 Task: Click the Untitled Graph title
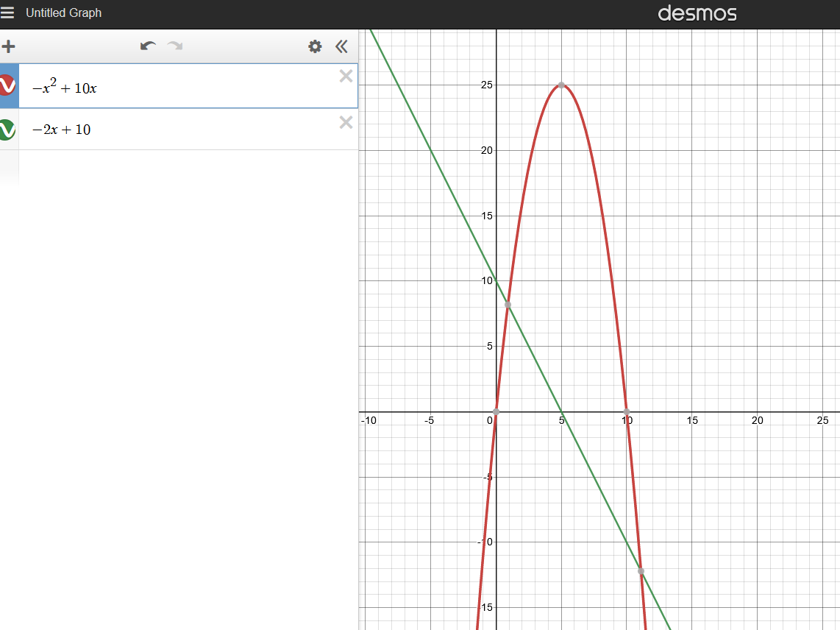coord(63,13)
